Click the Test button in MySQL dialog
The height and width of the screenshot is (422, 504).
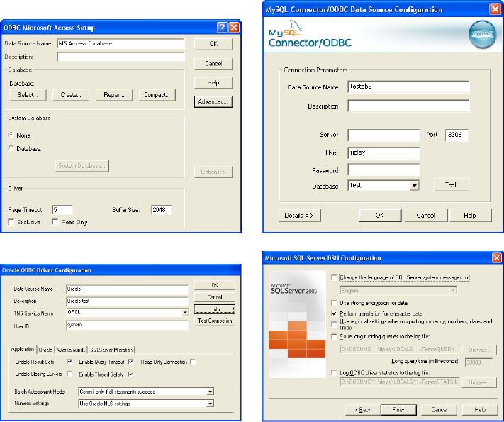(452, 185)
